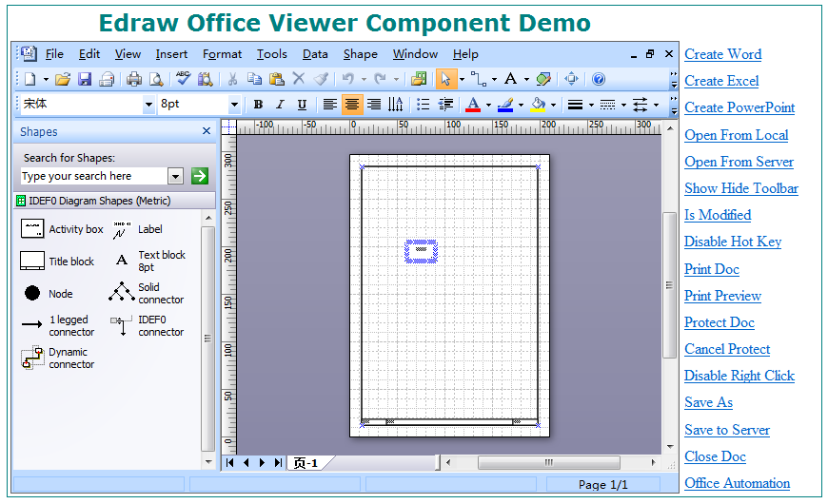Go to the next page arrow
Screen dimensions: 828x504
click(x=262, y=463)
